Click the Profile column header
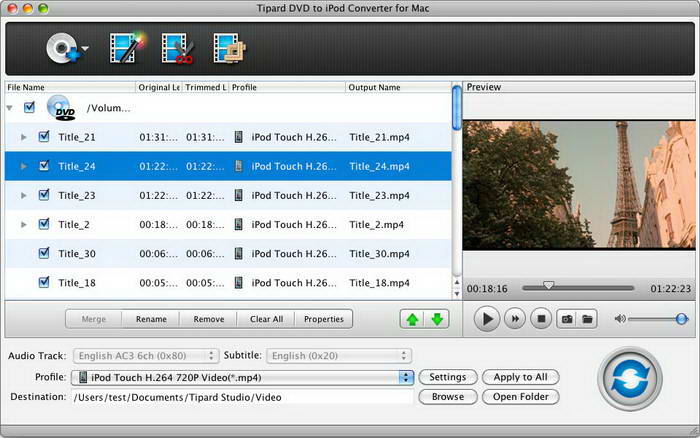Screen dimensions: 700x438 287,87
